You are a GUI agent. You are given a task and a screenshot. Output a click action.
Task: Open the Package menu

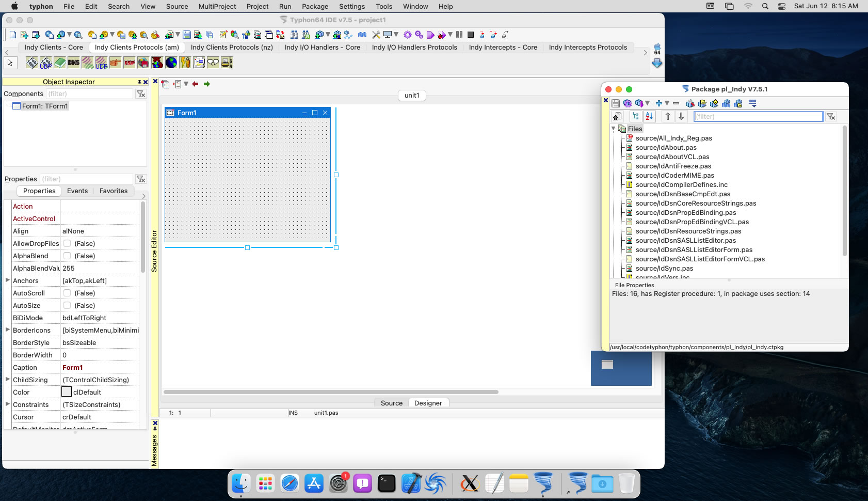point(315,6)
